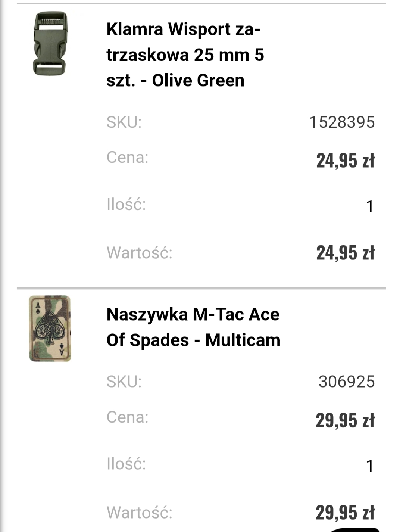Tap the Wartość label of the buckle item
This screenshot has width=403, height=532.
[x=139, y=253]
